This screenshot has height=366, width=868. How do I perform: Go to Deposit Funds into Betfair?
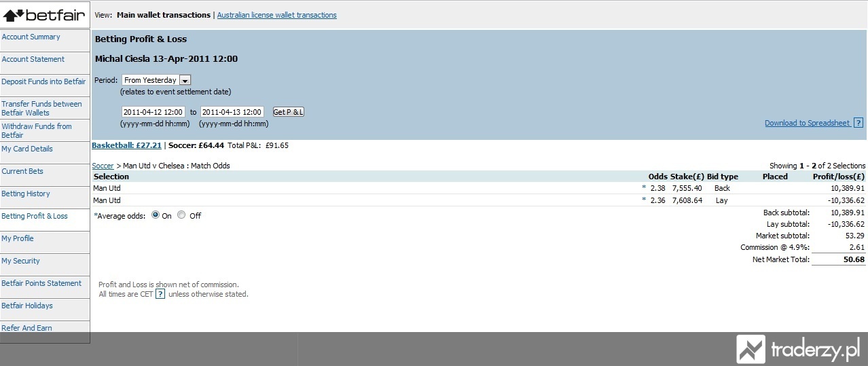click(43, 81)
